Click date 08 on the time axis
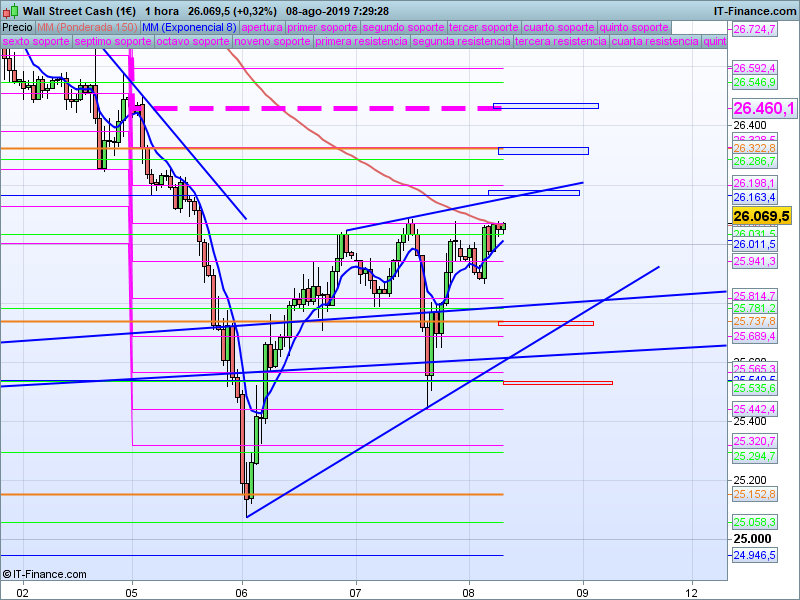Image resolution: width=800 pixels, height=600 pixels. [x=469, y=593]
